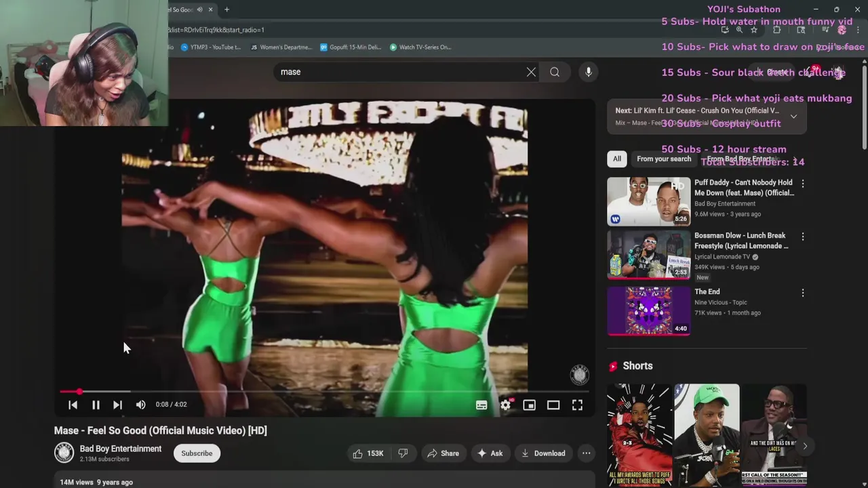The image size is (868, 488).
Task: Open the three-dot more actions menu beside Download
Action: [x=587, y=453]
